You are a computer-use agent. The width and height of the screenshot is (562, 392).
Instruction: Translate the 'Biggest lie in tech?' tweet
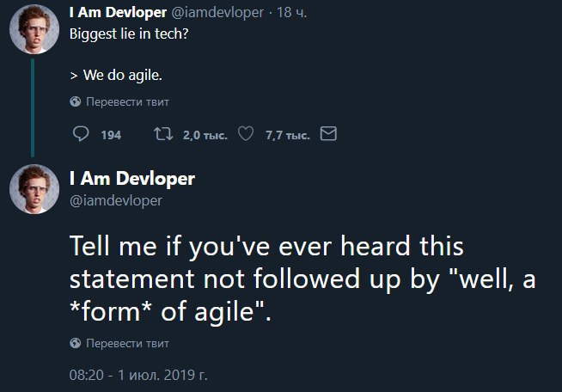coord(127,101)
